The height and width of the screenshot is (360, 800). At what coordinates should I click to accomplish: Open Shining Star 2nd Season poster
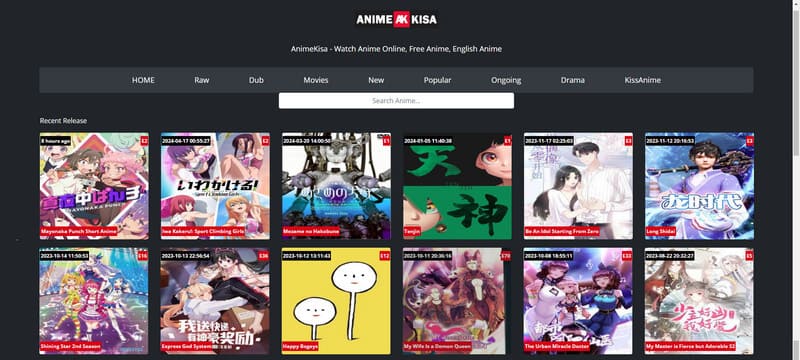coord(94,301)
